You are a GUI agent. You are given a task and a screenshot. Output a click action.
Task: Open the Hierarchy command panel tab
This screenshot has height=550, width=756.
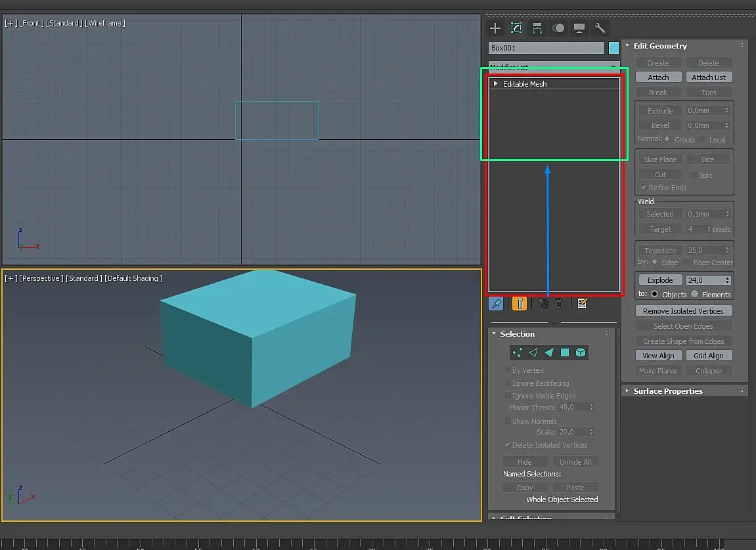coord(537,28)
